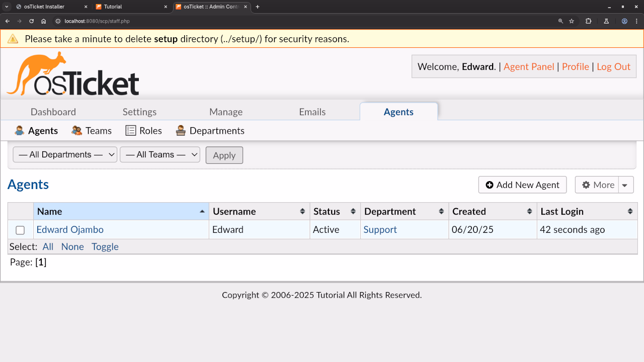Screen dimensions: 644x362
Task: Click the Apply filter button
Action: tap(224, 155)
